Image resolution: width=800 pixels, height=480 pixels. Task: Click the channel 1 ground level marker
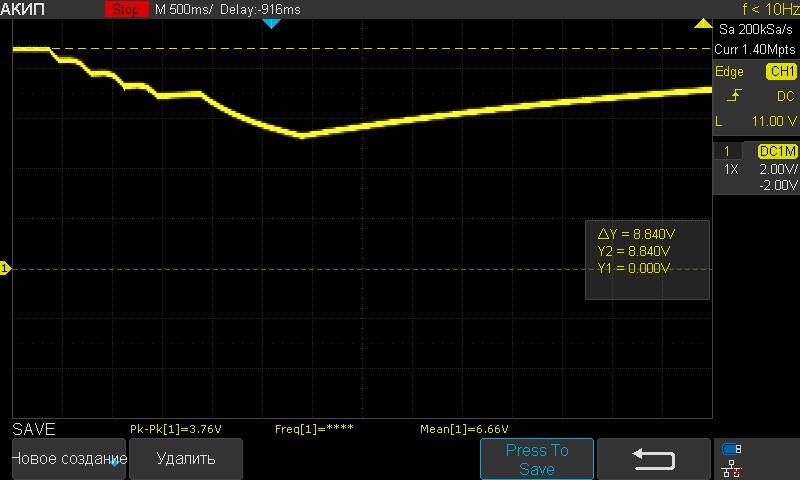click(5, 269)
